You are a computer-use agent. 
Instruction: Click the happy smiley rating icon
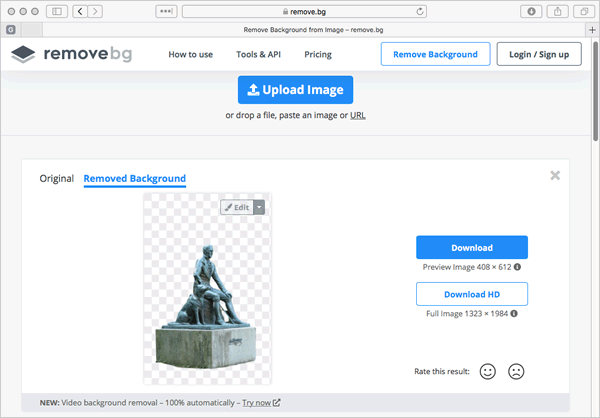[488, 371]
